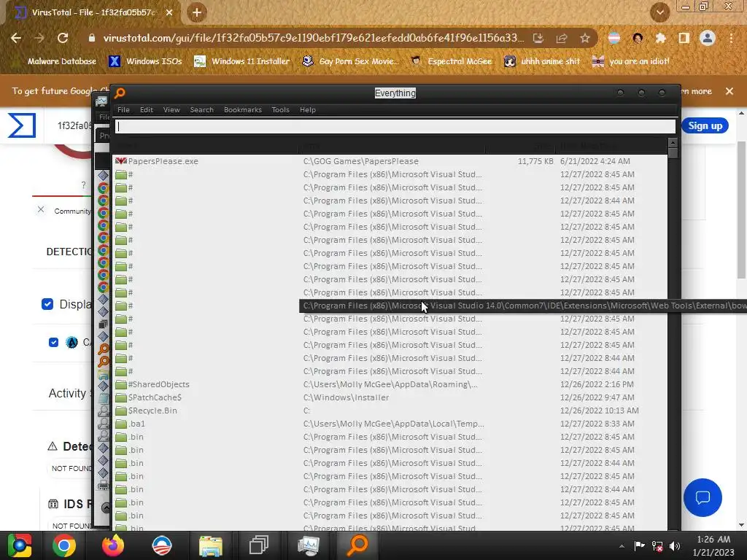Open the VirusTotal chat bubble button
The width and height of the screenshot is (747, 560).
703,497
